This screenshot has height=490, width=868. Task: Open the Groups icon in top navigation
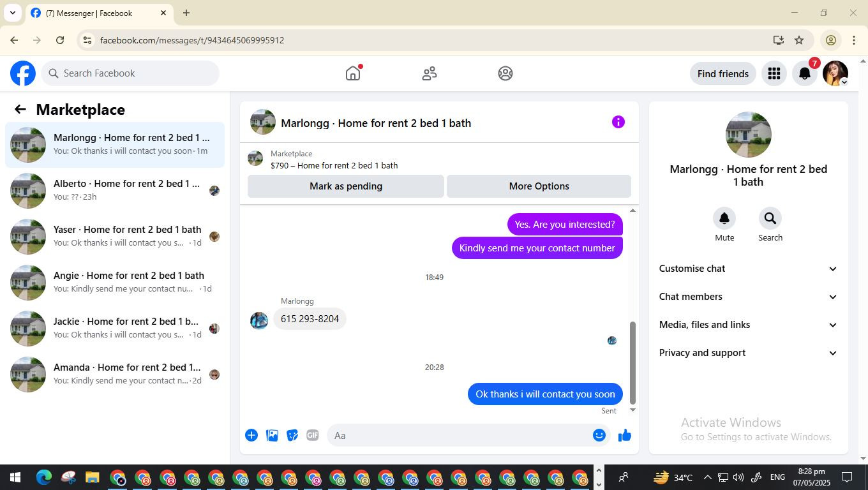click(505, 73)
